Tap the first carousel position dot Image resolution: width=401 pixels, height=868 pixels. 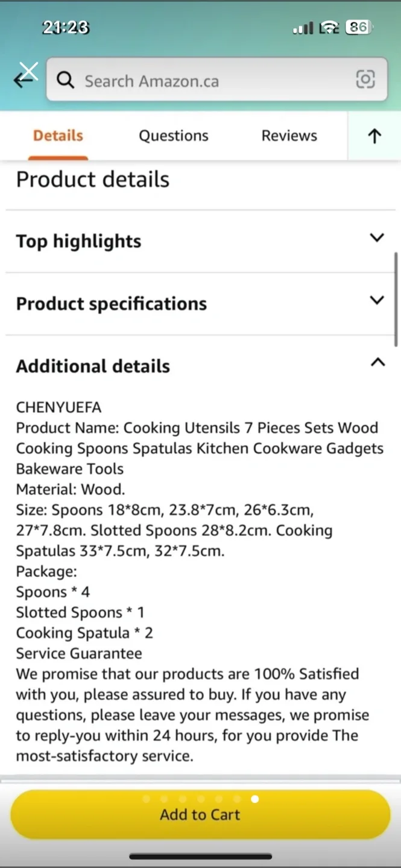[x=146, y=799]
